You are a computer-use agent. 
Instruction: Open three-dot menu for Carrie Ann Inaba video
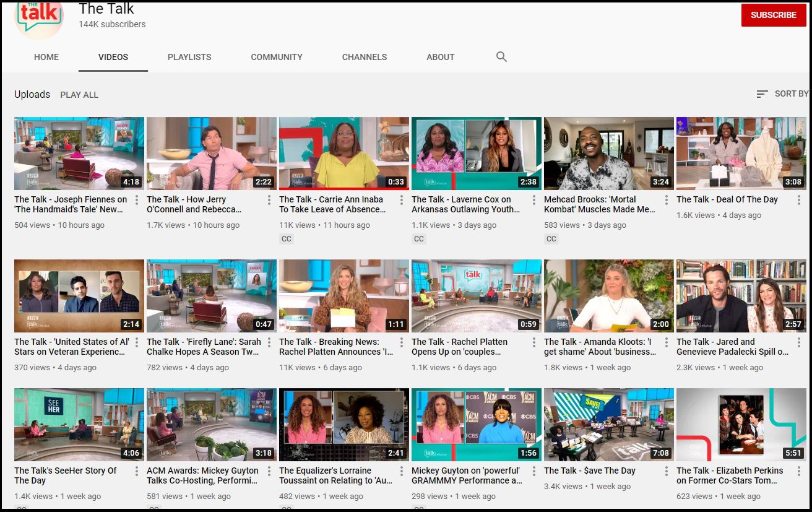pyautogui.click(x=402, y=200)
